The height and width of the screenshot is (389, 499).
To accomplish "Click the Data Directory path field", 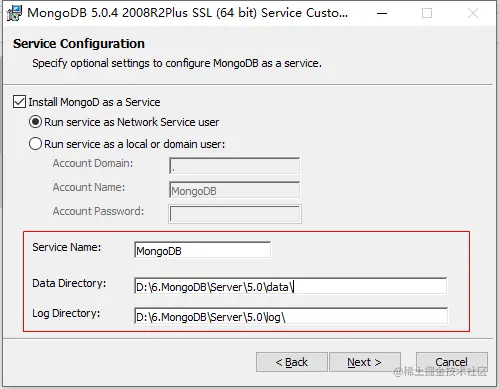I will [290, 286].
